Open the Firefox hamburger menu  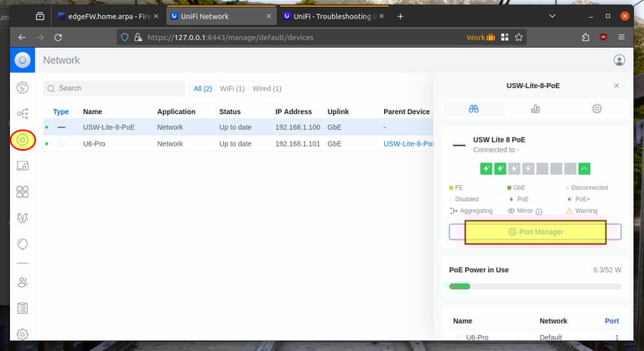coord(621,38)
